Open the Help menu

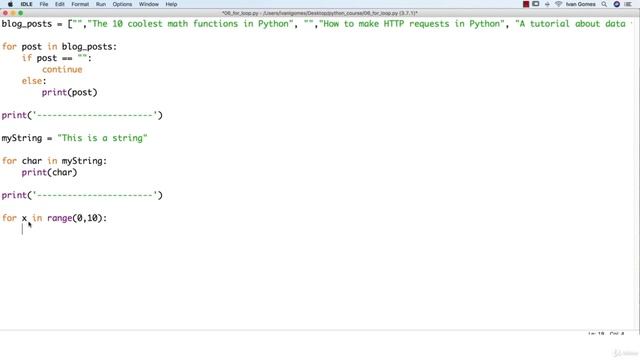(x=171, y=4)
